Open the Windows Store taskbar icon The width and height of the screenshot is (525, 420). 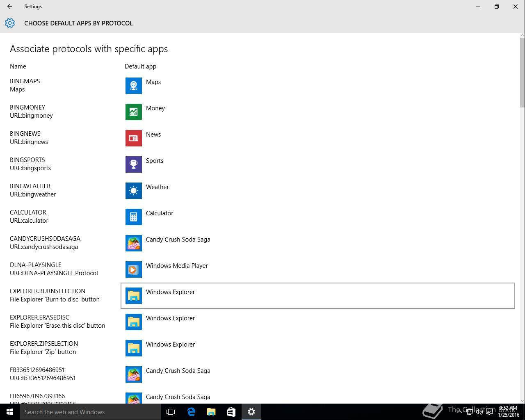pos(231,412)
